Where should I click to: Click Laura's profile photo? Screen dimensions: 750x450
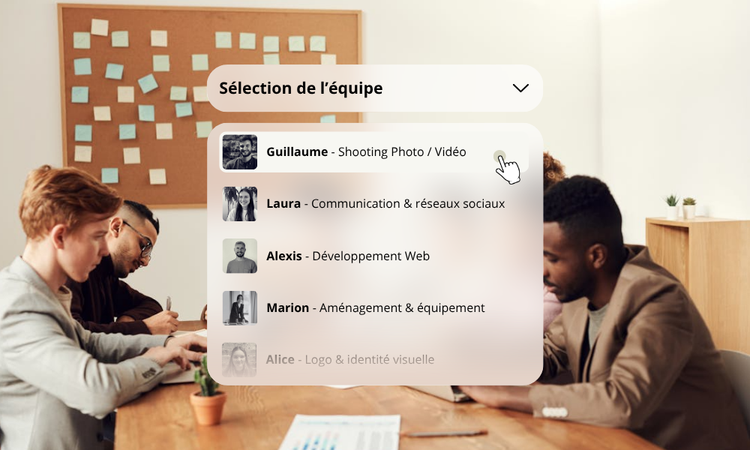click(x=240, y=204)
